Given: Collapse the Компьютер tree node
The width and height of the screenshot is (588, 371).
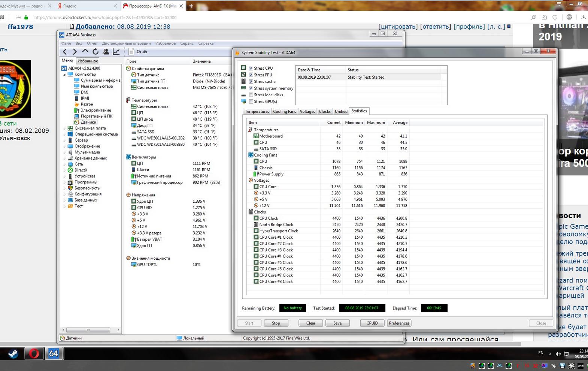Looking at the screenshot, I should pos(64,75).
